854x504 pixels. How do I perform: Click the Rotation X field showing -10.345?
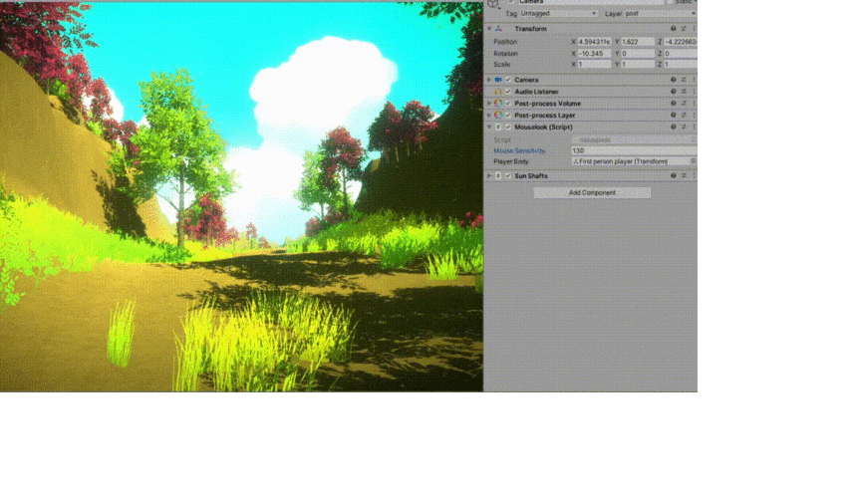pos(594,54)
